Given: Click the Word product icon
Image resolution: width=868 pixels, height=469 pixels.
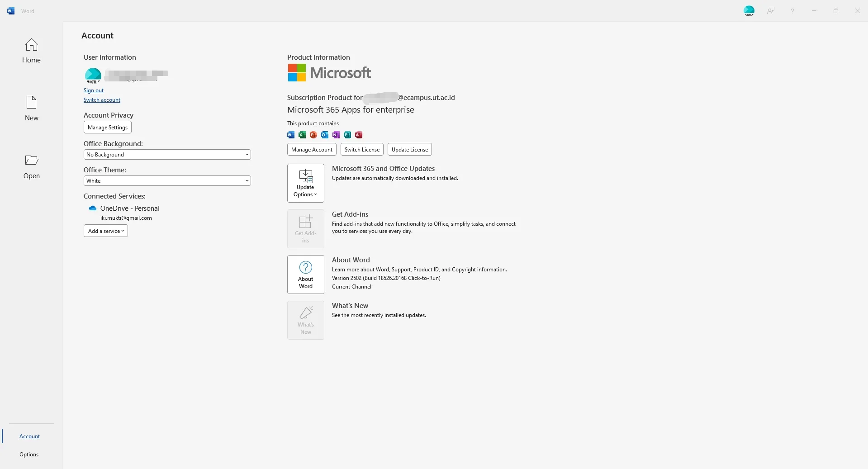Looking at the screenshot, I should coord(291,135).
